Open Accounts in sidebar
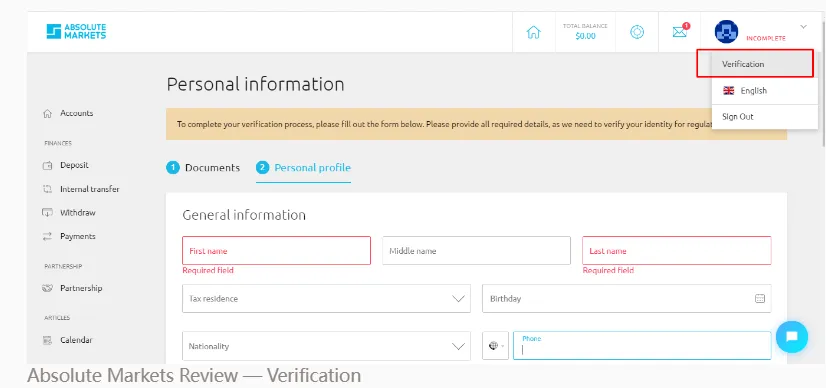Screen dimensions: 826x388 [x=76, y=113]
